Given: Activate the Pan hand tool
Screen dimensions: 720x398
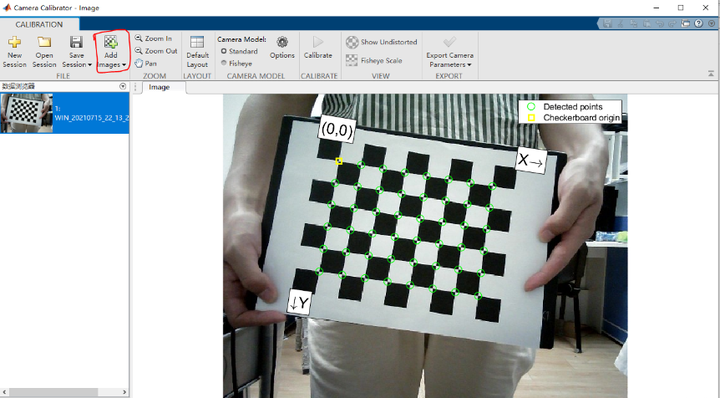Looking at the screenshot, I should pyautogui.click(x=146, y=63).
